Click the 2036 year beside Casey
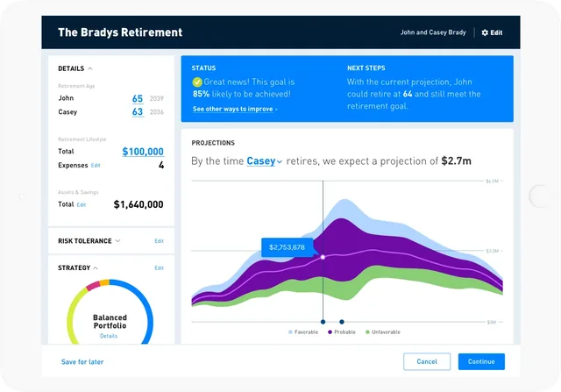Screen dimensions: 561x392 (157, 112)
